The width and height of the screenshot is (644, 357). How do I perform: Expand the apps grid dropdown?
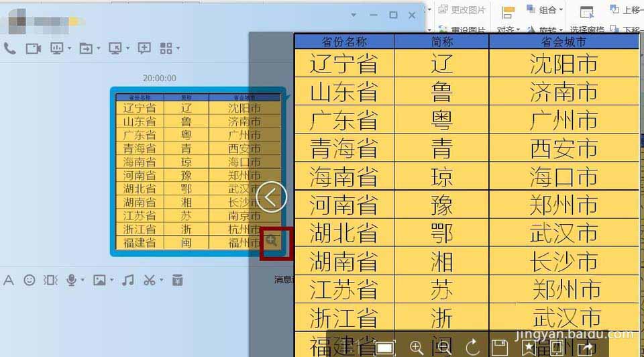(178, 49)
